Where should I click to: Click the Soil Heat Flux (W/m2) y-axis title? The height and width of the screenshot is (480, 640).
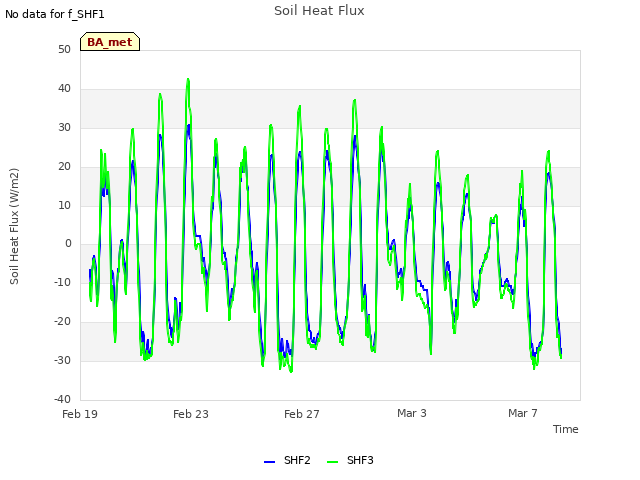14,226
